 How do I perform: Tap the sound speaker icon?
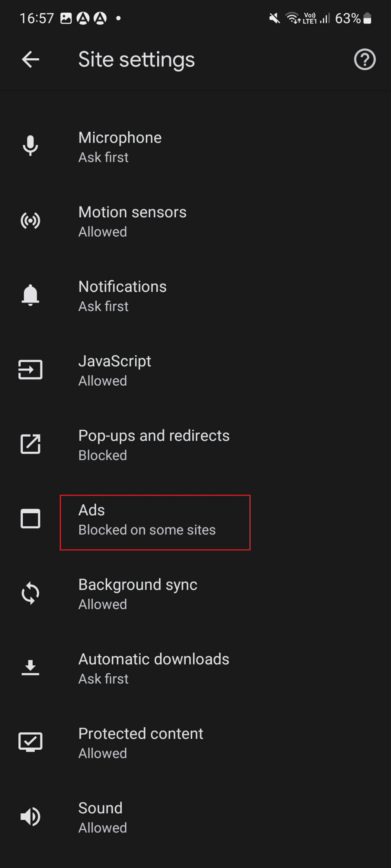[30, 817]
